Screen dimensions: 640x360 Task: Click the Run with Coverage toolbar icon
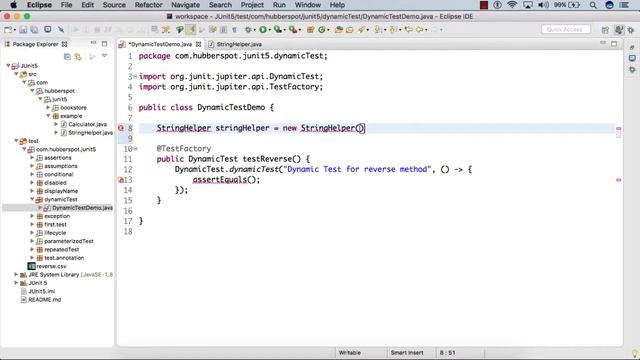(278, 29)
